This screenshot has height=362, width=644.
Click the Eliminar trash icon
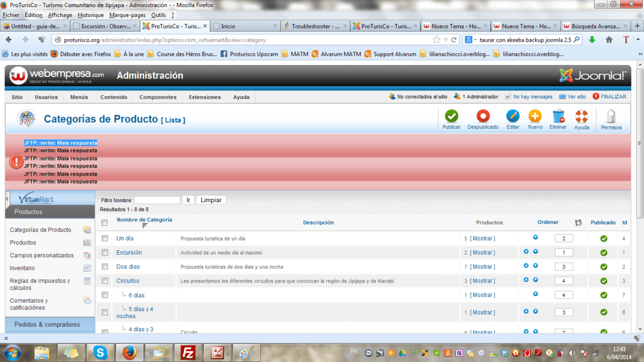(558, 117)
